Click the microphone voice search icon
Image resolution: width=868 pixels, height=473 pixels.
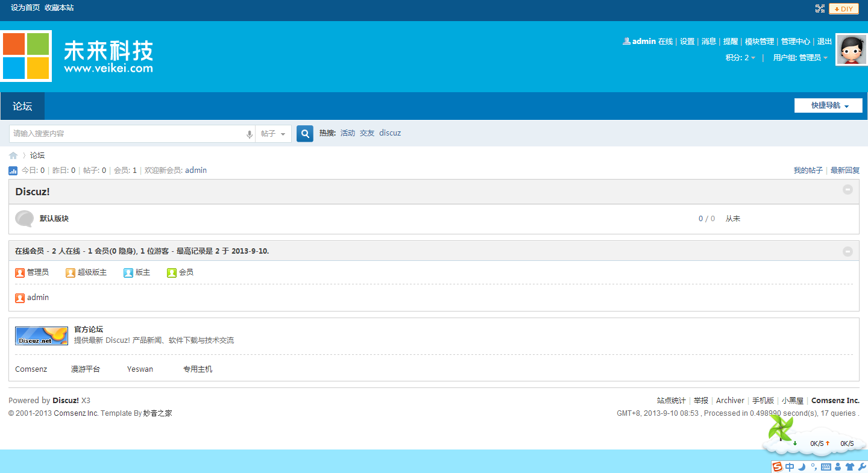[250, 134]
